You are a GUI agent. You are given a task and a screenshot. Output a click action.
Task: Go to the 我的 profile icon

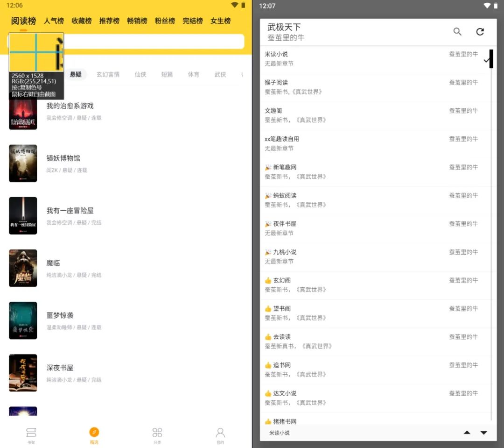(220, 434)
